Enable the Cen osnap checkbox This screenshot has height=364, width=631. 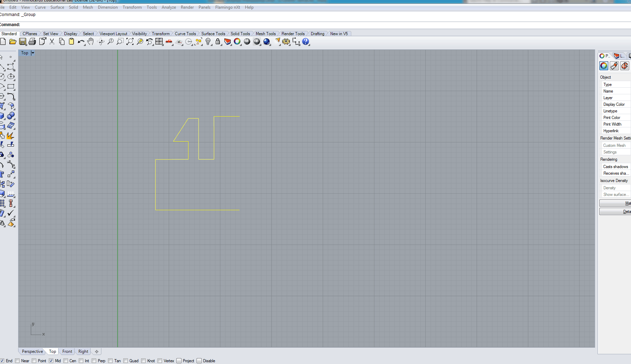pos(66,361)
